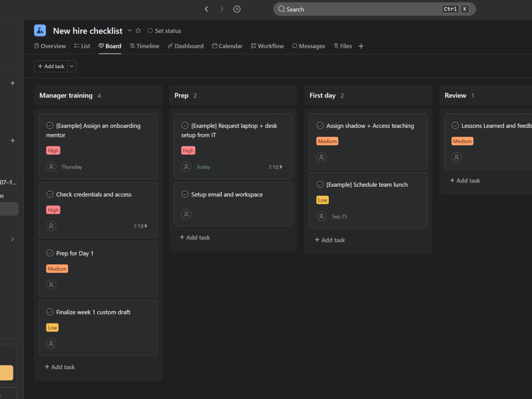Open the project title dropdown chevron
The image size is (532, 399).
[130, 30]
